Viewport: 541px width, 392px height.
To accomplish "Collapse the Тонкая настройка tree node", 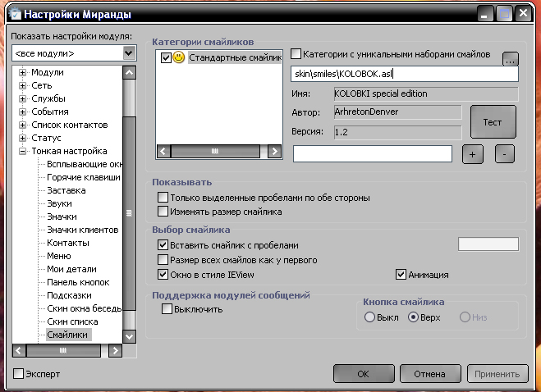I will pos(23,151).
